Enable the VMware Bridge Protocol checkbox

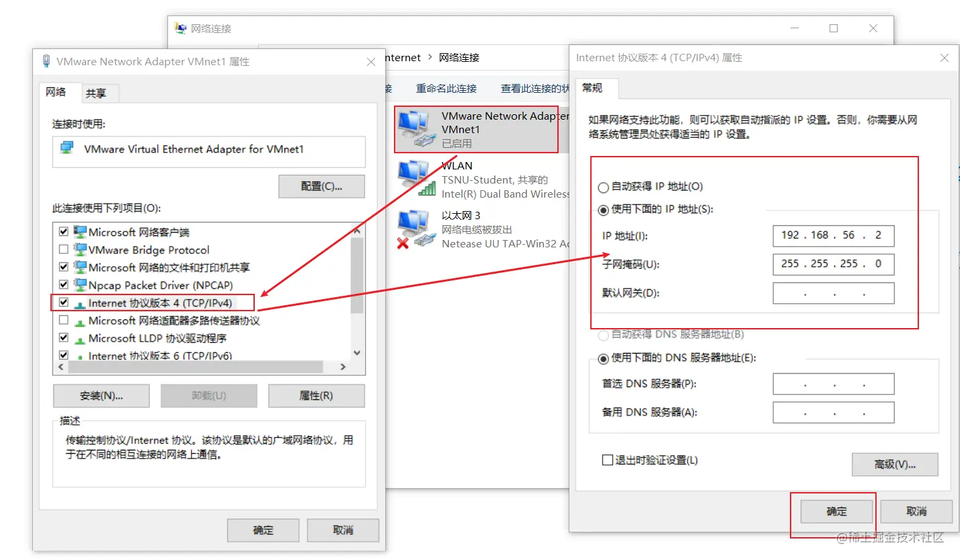coord(64,249)
